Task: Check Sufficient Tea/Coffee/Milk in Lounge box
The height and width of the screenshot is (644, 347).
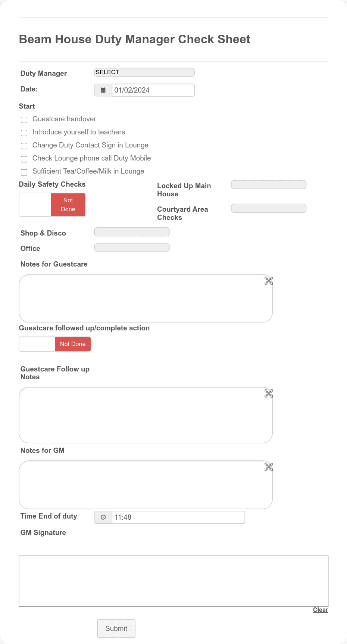Action: pos(24,172)
